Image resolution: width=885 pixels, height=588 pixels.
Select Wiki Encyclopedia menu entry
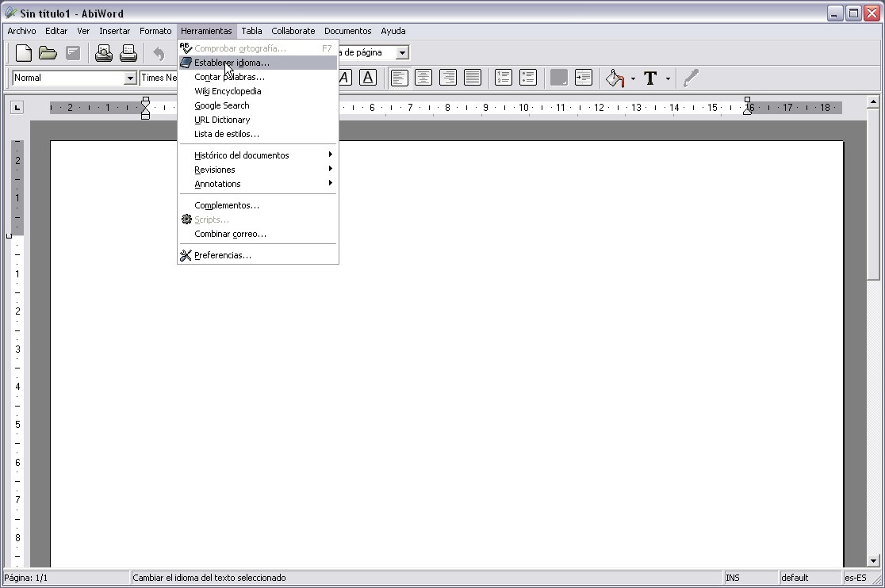point(258,91)
